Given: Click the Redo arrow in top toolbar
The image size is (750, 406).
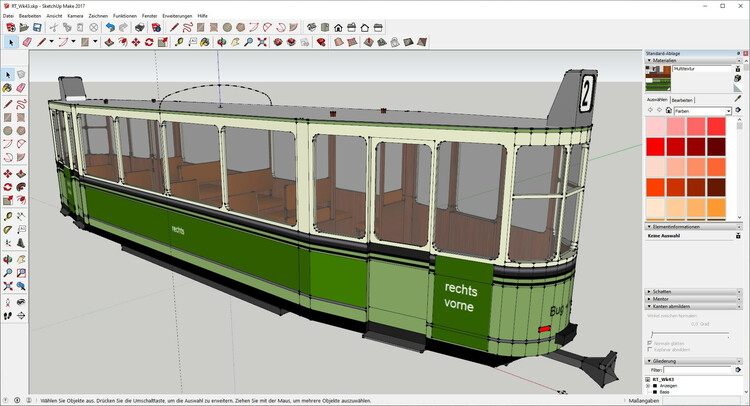Looking at the screenshot, I should click(x=123, y=28).
